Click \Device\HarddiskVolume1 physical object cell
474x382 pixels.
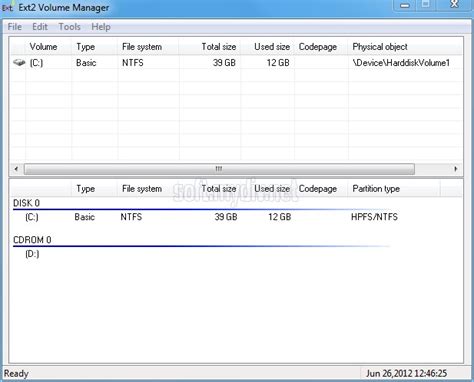401,63
